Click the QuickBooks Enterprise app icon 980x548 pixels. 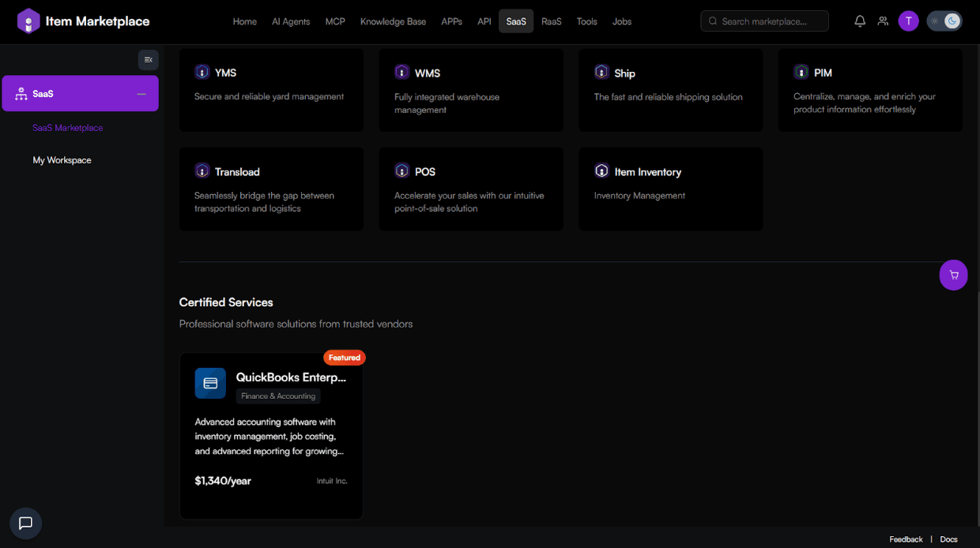click(210, 383)
